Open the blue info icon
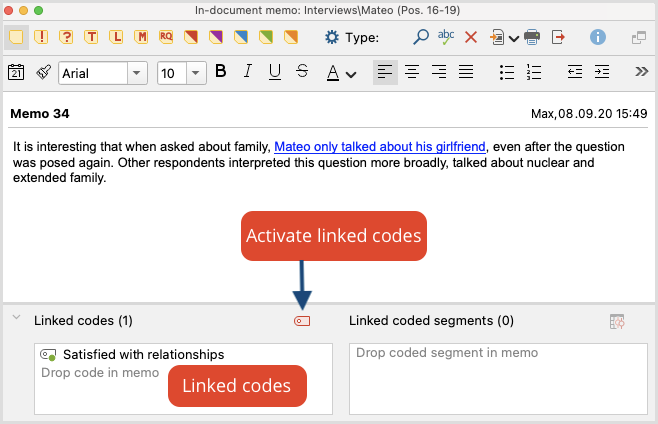Screen dimensions: 658x424 [x=598, y=37]
